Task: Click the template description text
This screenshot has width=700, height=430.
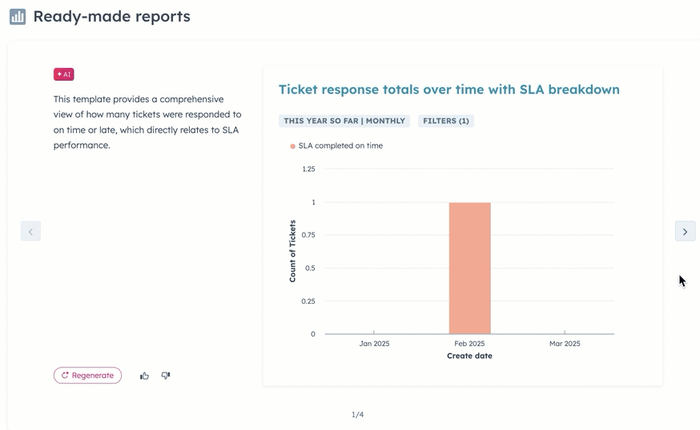Action: click(147, 122)
